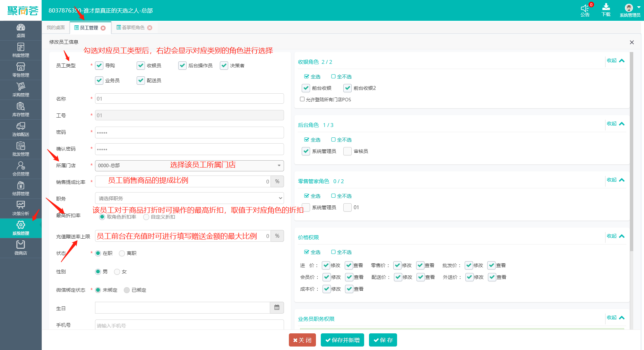644x350 pixels.
Task: Switch to the 荟掌柜角色 tab
Action: [x=133, y=27]
